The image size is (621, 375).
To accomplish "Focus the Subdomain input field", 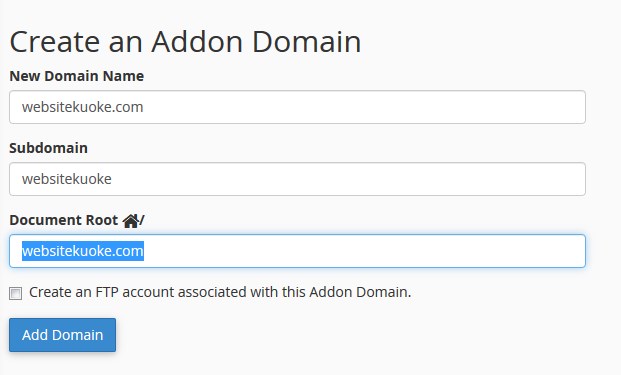I will tap(297, 179).
